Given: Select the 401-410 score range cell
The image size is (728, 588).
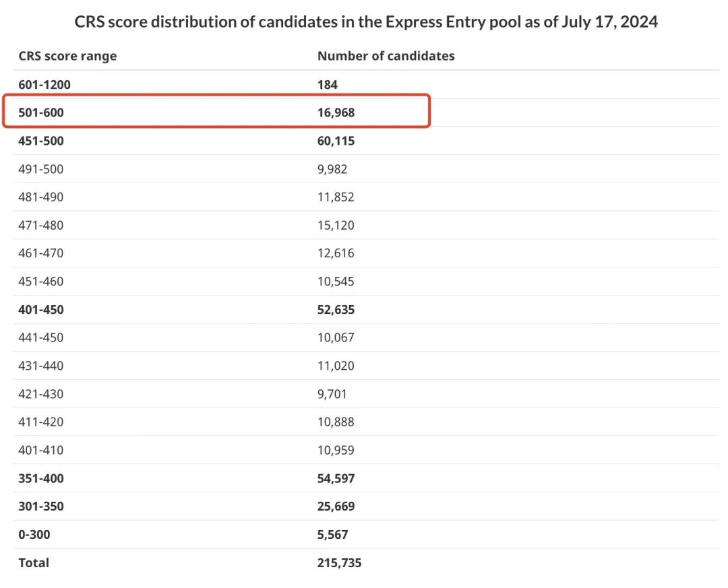Looking at the screenshot, I should pos(40,450).
